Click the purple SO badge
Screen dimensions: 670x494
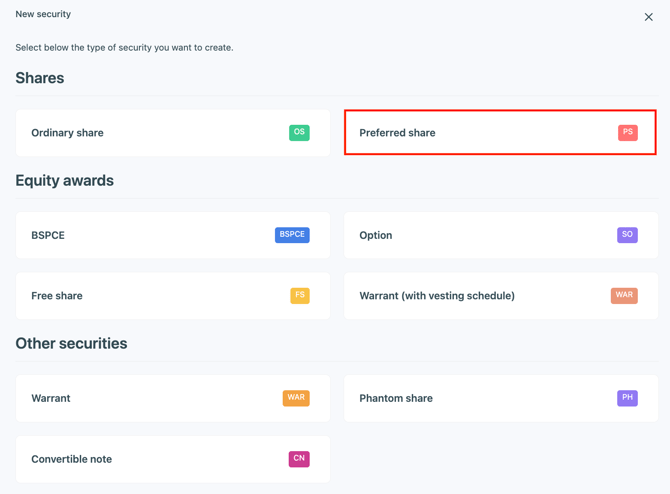[x=627, y=235]
